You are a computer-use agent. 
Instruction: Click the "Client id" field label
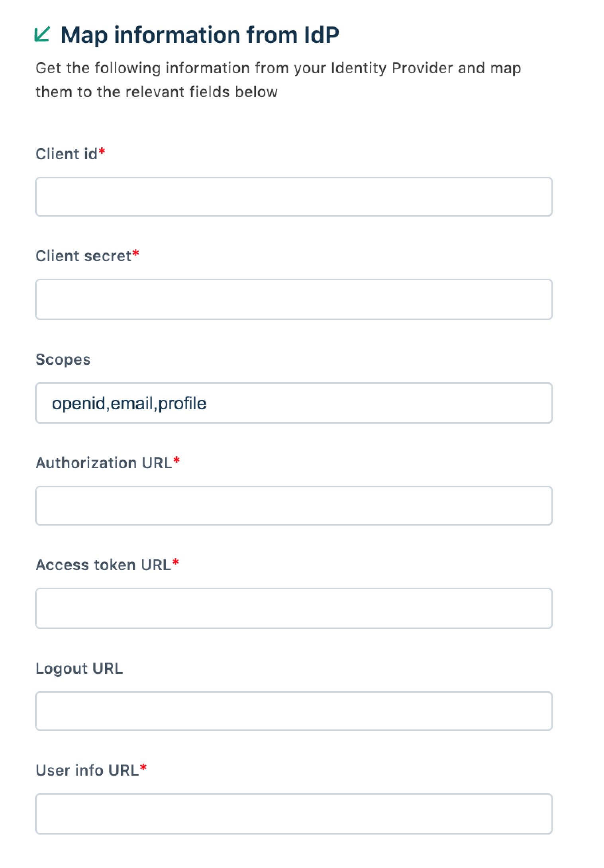point(66,154)
